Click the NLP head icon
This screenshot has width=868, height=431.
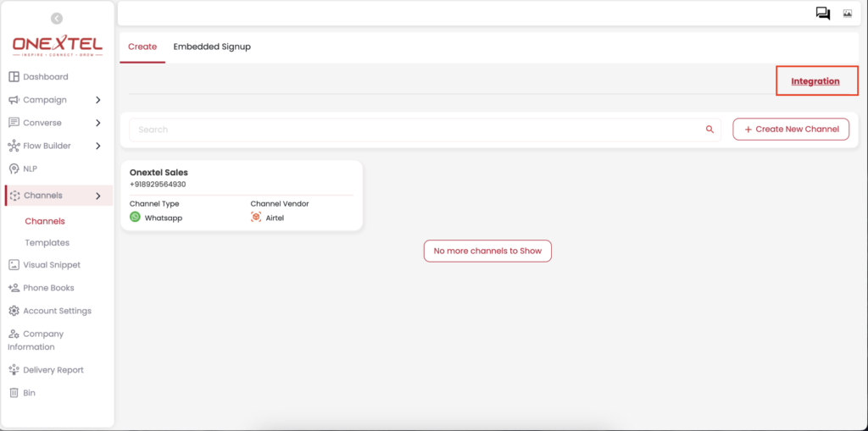tap(14, 169)
